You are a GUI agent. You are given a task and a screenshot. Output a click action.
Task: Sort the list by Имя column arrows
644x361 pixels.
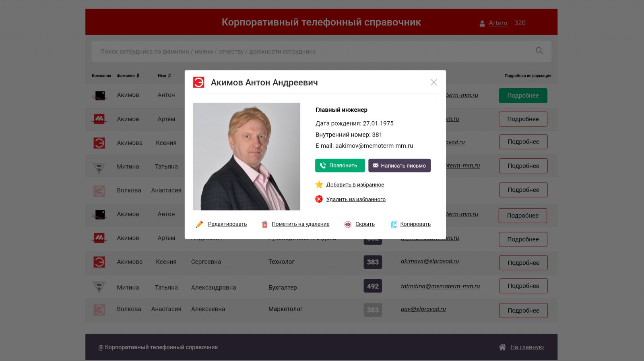(x=169, y=76)
